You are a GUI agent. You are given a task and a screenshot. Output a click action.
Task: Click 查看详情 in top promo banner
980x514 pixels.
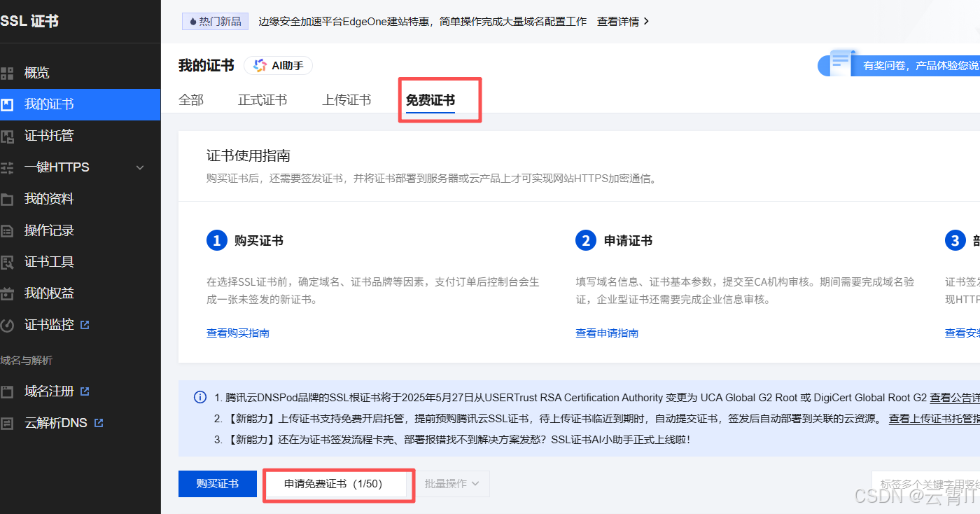click(618, 21)
